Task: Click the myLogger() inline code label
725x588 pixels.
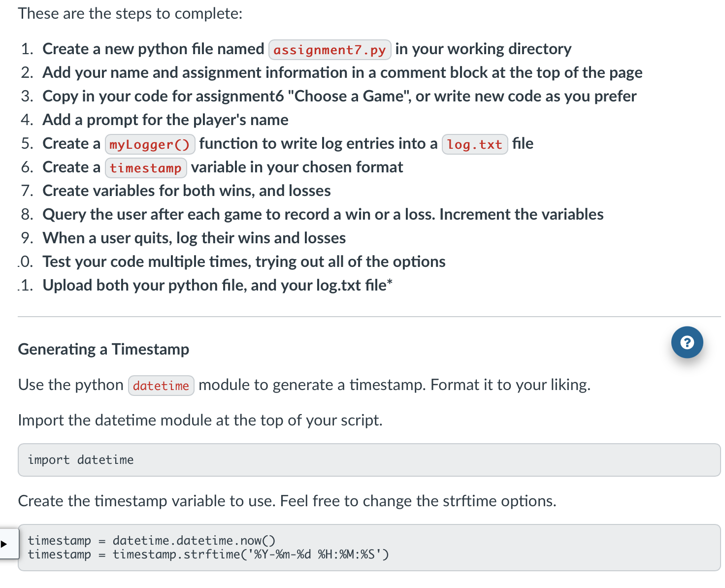Action: [x=149, y=144]
